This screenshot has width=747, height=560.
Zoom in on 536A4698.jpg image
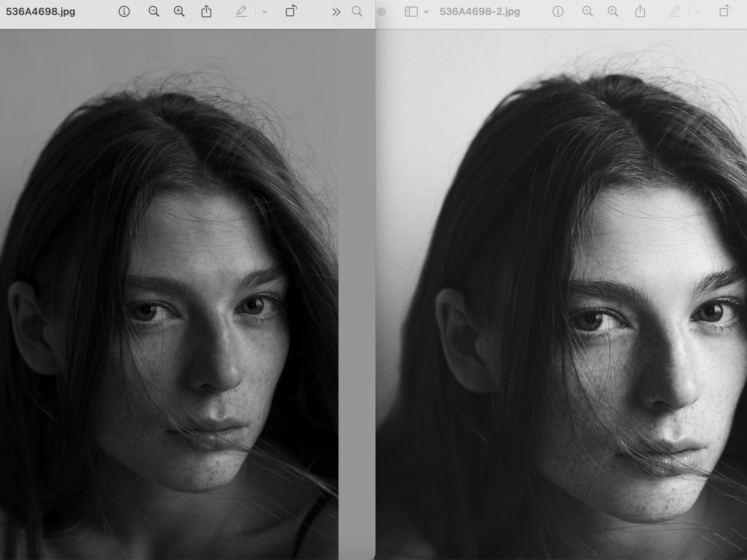coord(179,12)
